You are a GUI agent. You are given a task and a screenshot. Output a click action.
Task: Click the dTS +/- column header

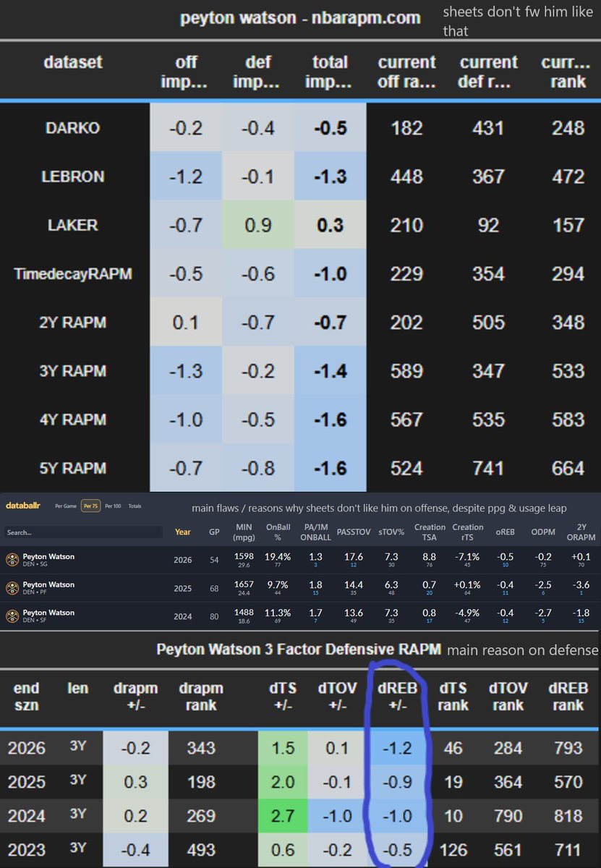[282, 695]
